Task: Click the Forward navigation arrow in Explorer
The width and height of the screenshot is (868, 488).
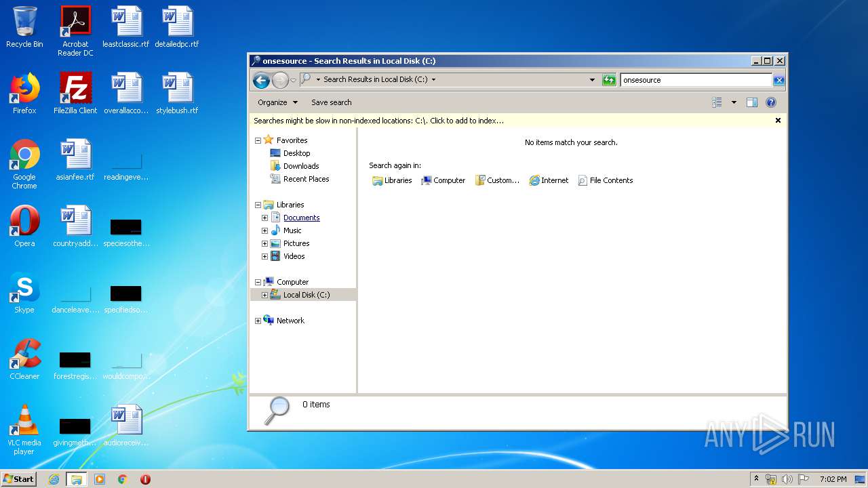Action: (280, 80)
